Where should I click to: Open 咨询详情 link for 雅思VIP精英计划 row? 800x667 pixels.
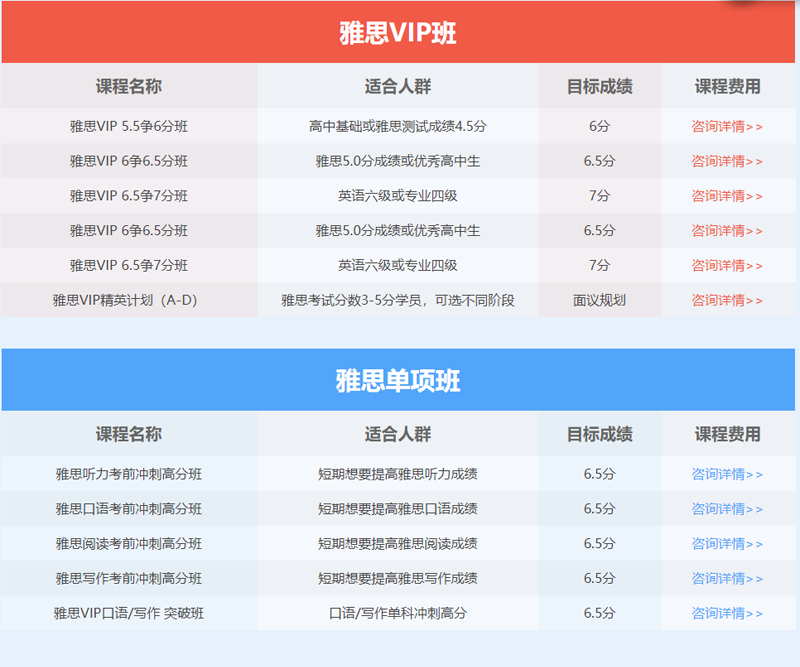727,300
